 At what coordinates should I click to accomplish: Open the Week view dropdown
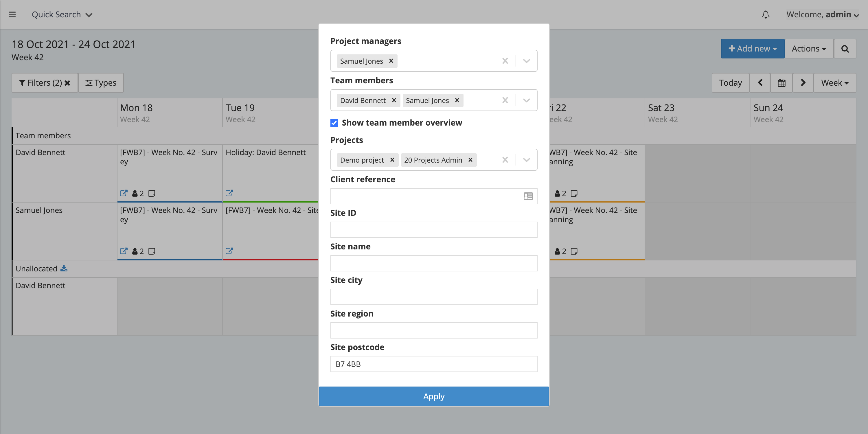[835, 82]
